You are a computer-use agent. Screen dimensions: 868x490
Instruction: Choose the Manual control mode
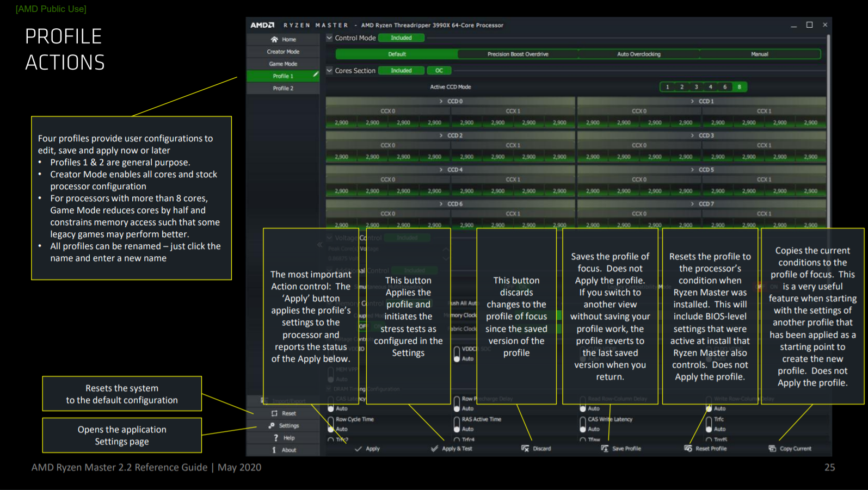click(x=759, y=54)
